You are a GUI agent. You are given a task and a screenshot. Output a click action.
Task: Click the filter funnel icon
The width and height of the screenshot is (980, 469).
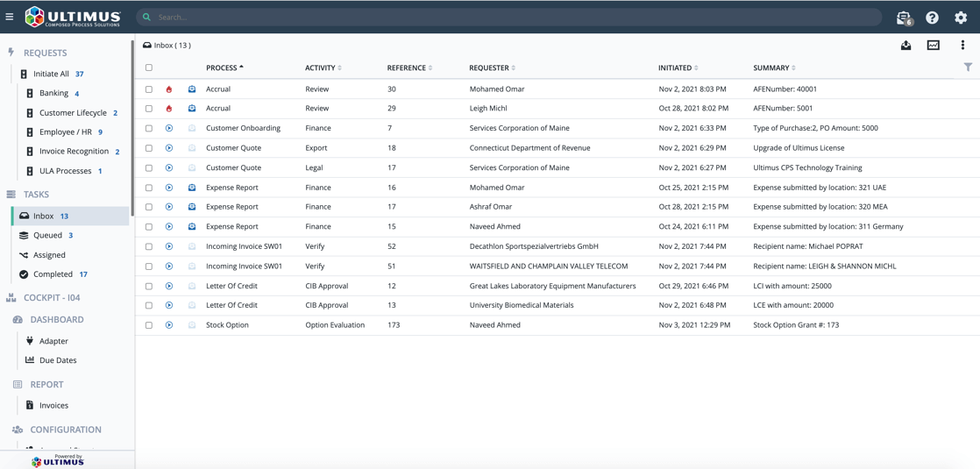(x=968, y=68)
